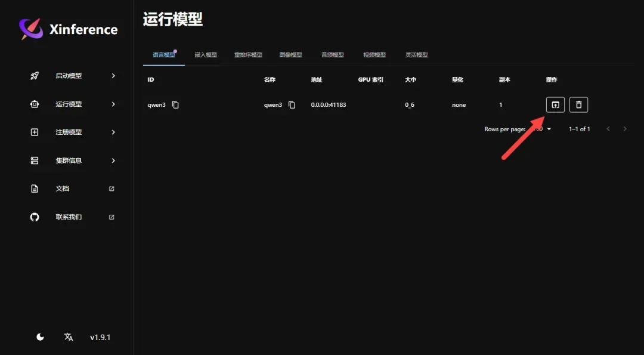Expand the 集群信息 chevron
Screen dimensions: 644x355
point(113,160)
